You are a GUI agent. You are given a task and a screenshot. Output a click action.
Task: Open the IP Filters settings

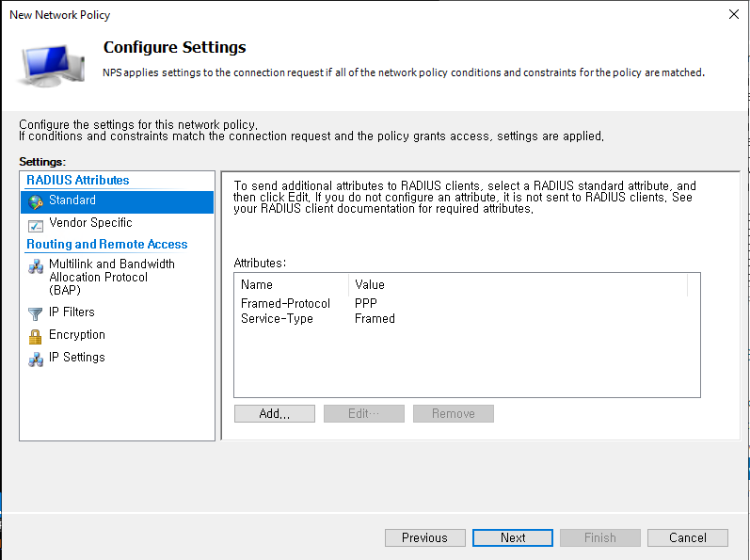tap(118, 312)
